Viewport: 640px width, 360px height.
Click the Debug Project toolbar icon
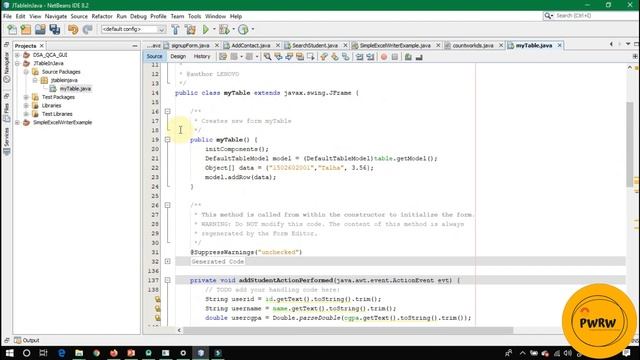click(224, 29)
